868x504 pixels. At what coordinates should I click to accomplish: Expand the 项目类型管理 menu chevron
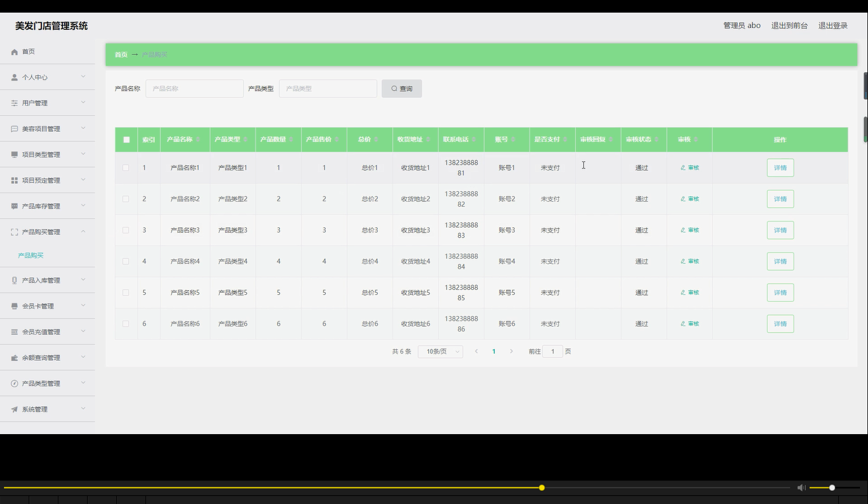pyautogui.click(x=83, y=154)
